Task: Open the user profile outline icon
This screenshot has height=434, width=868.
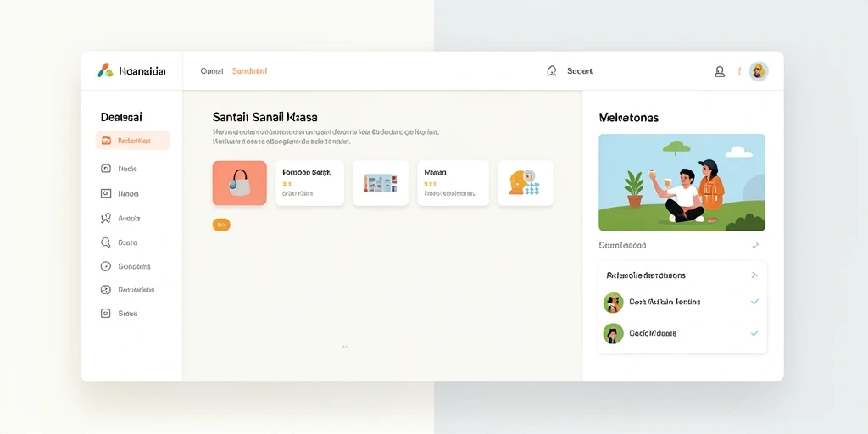Action: (x=720, y=71)
